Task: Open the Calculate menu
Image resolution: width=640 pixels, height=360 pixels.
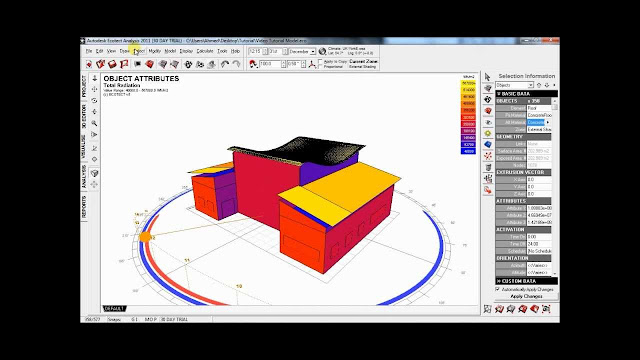Action: pos(205,51)
